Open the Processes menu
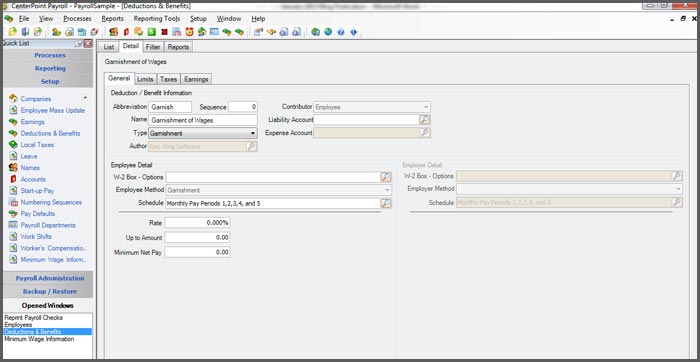Image resolution: width=700 pixels, height=362 pixels. (77, 19)
